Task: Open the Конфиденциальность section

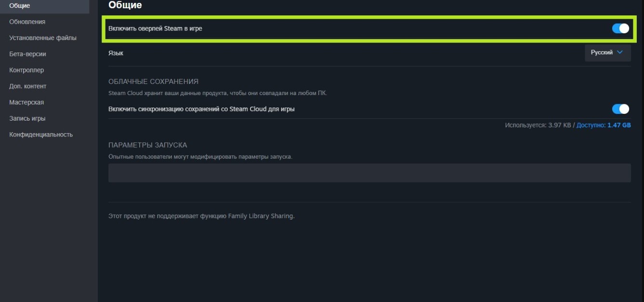Action: coord(41,135)
